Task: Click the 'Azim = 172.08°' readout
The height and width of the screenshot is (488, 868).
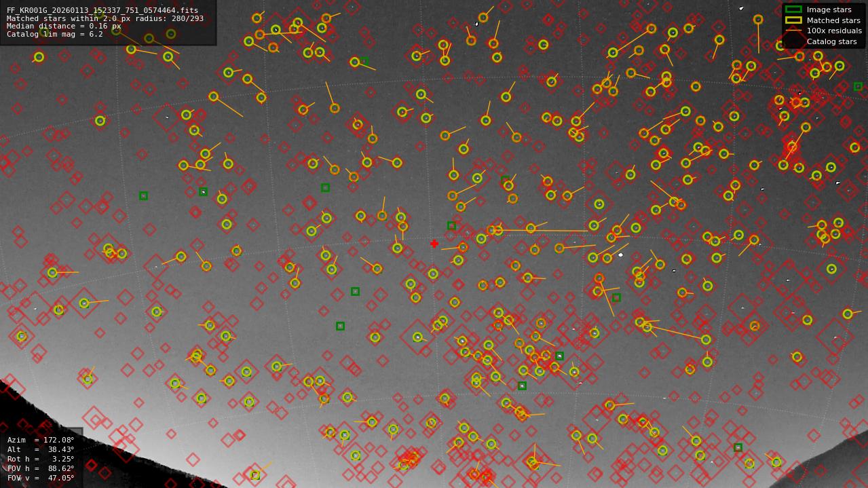Action: pos(41,440)
